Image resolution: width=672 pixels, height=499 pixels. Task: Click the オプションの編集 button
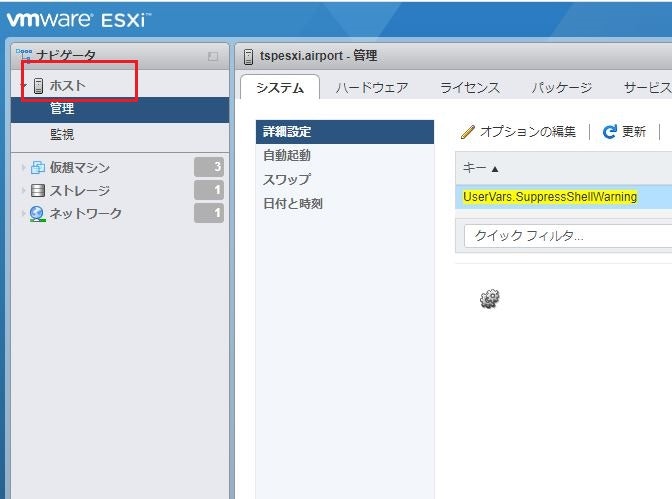pos(518,132)
